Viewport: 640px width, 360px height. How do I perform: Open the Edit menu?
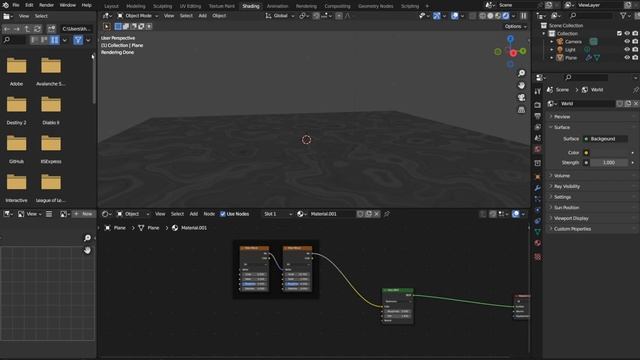pos(29,5)
